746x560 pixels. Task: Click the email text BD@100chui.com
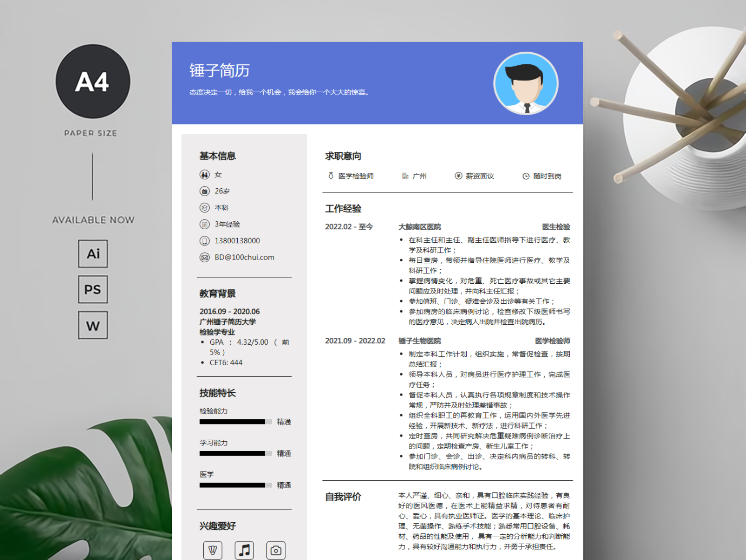[244, 257]
